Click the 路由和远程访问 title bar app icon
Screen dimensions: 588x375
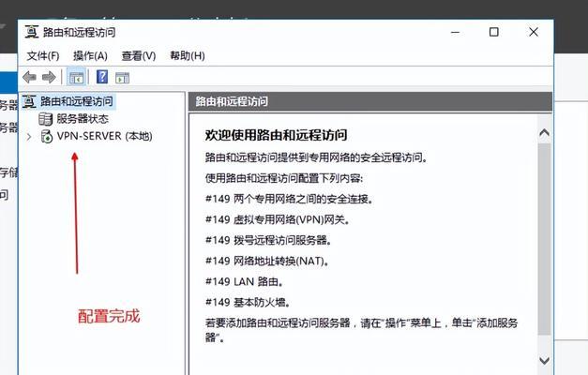[32, 32]
